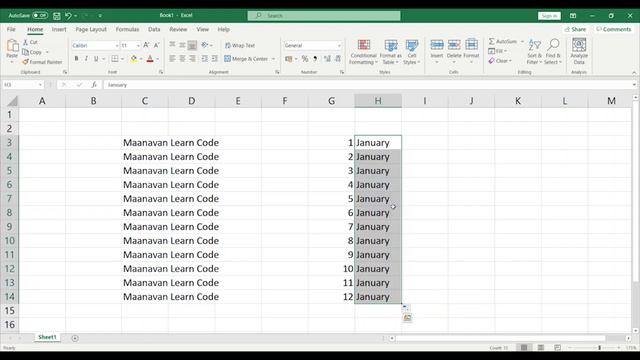Image resolution: width=640 pixels, height=360 pixels.
Task: Open Find & Select
Action: click(x=553, y=52)
